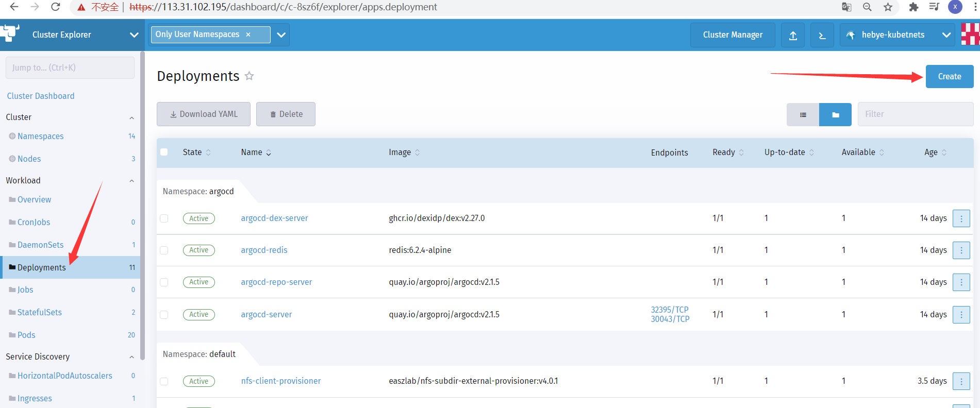980x408 pixels.
Task: Check the argocd-repo-server row checkbox
Action: click(x=164, y=282)
